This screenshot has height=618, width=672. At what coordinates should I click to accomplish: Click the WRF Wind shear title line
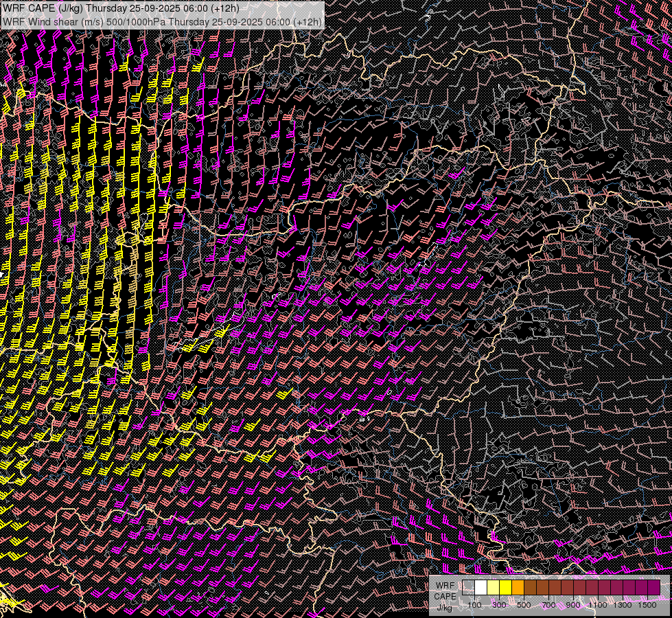162,21
